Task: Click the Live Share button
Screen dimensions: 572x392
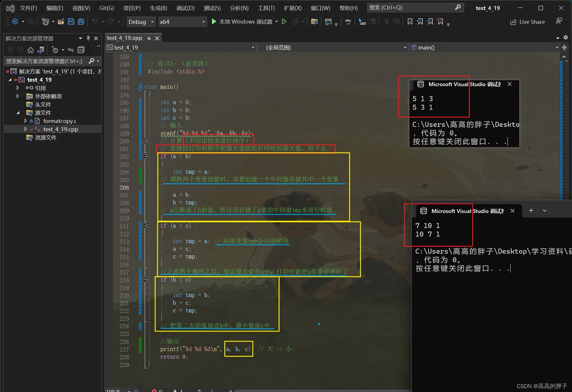Action: point(527,22)
